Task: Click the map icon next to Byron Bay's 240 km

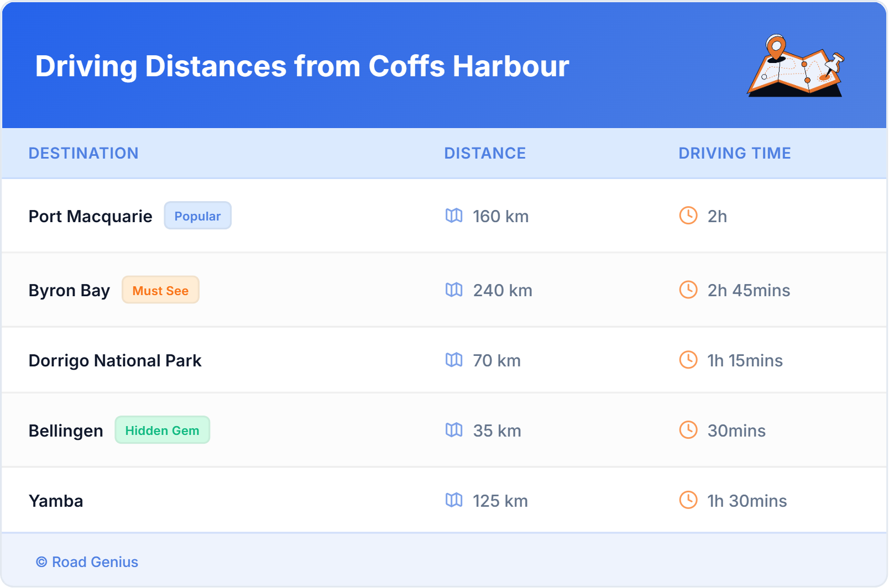Action: tap(454, 290)
